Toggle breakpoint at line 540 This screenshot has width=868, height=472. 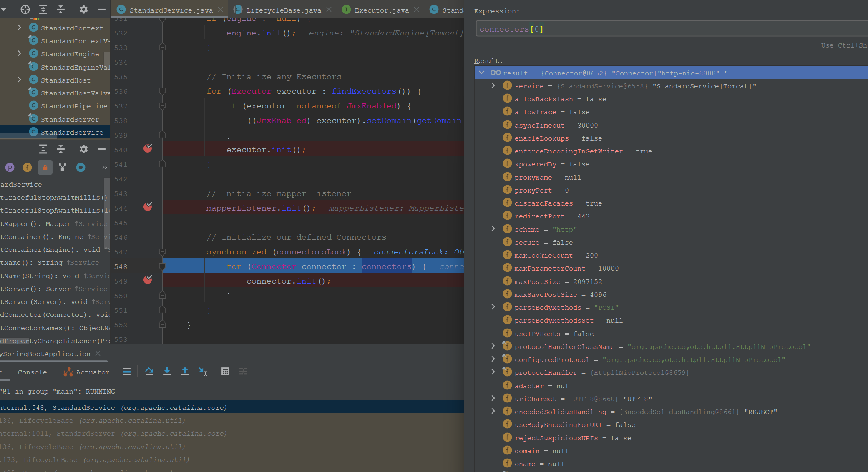(x=148, y=149)
